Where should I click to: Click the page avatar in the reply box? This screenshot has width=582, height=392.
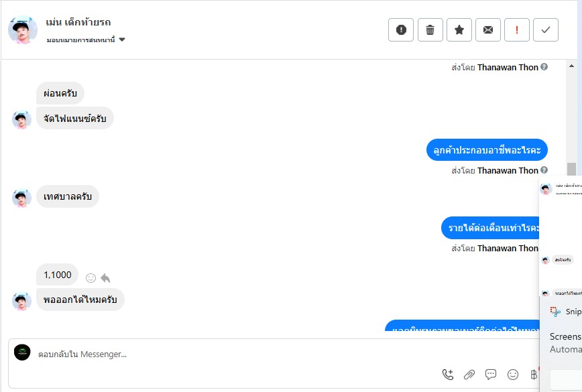[23, 352]
